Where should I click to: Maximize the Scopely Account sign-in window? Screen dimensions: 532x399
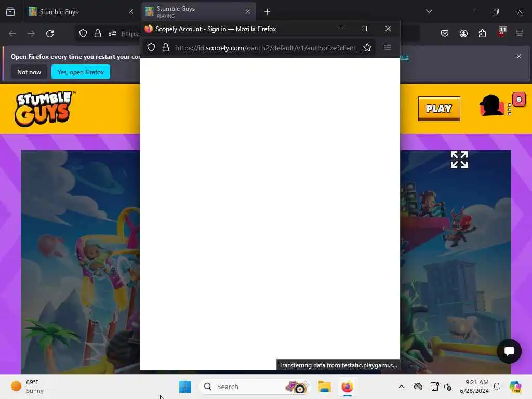click(364, 29)
